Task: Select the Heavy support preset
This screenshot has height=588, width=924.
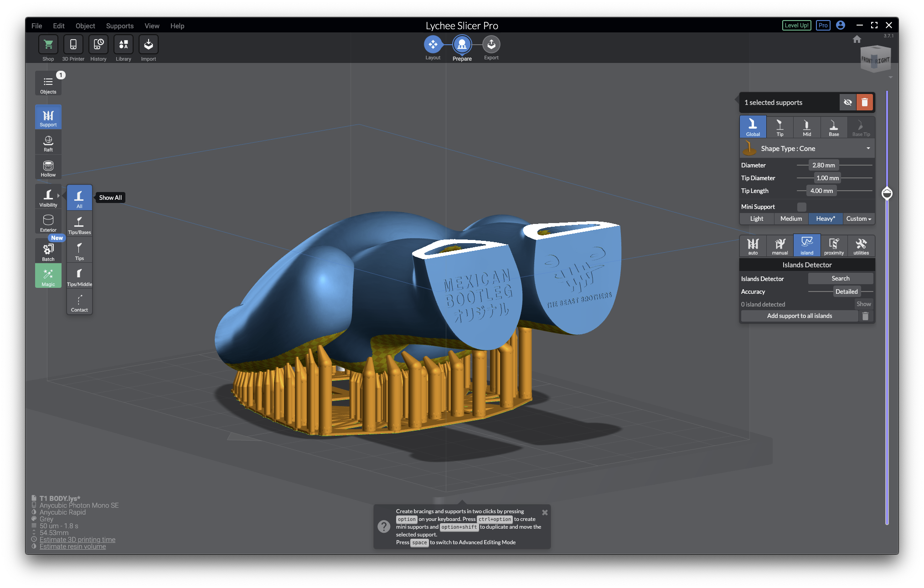Action: (x=825, y=219)
